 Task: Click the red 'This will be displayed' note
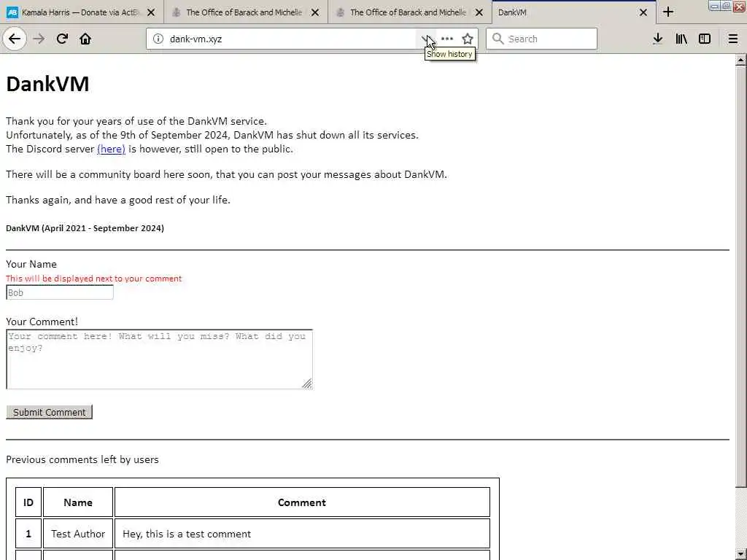click(94, 279)
